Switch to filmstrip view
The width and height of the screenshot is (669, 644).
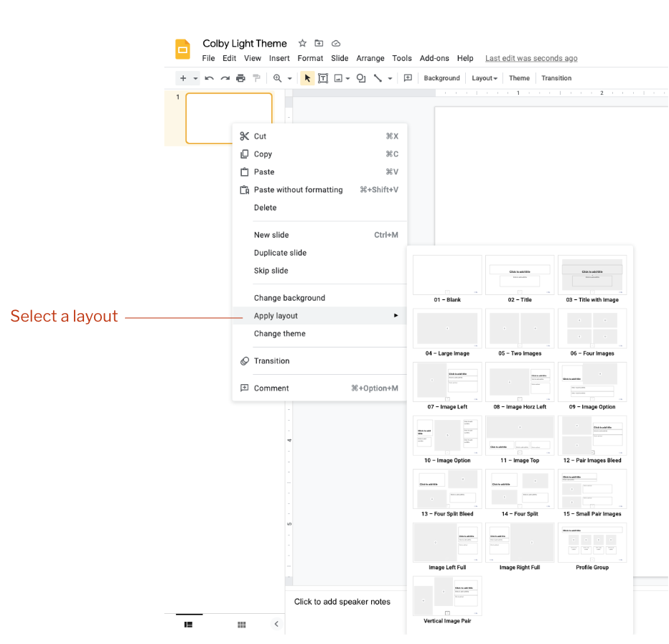pyautogui.click(x=189, y=625)
